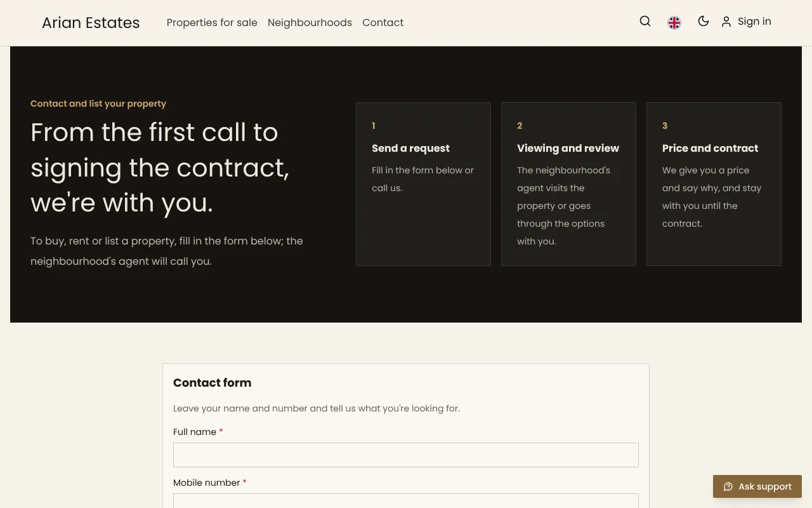Viewport: 812px width, 508px height.
Task: Click the user profile icon beside Sign in
Action: click(x=726, y=22)
